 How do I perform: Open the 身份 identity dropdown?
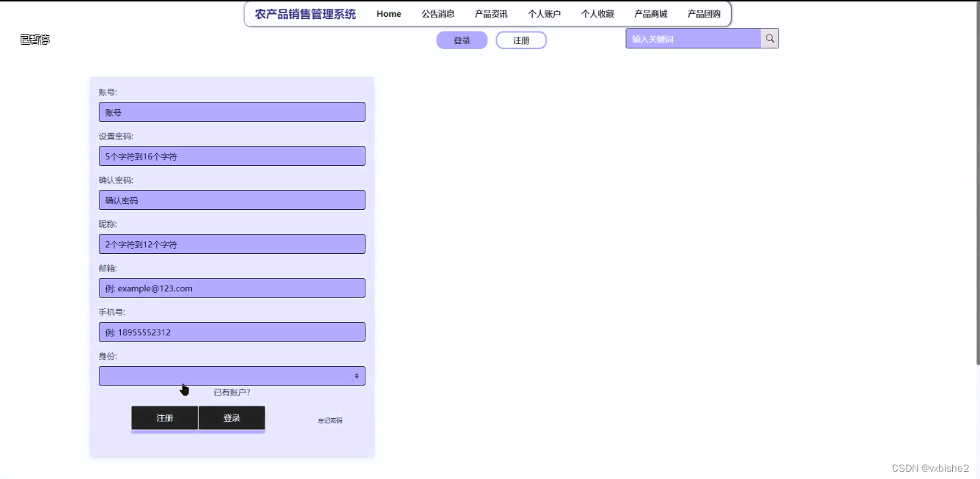pos(232,376)
